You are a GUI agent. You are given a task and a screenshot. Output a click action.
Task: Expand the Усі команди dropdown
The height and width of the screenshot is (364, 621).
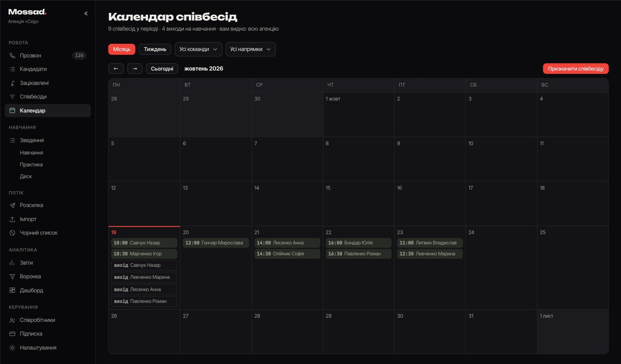click(198, 49)
